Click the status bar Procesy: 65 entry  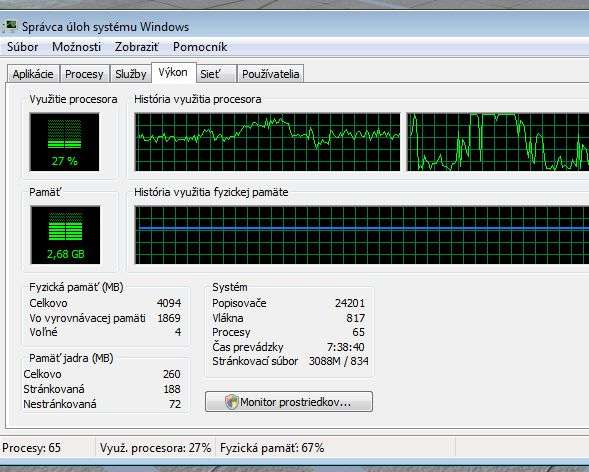pyautogui.click(x=32, y=448)
